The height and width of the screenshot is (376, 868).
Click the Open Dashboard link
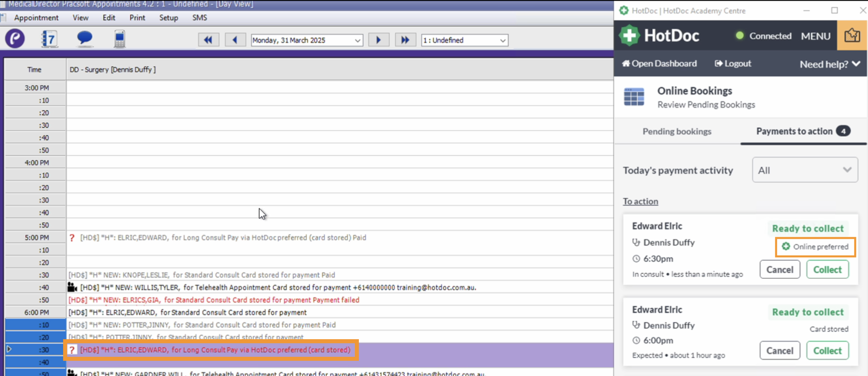[659, 63]
